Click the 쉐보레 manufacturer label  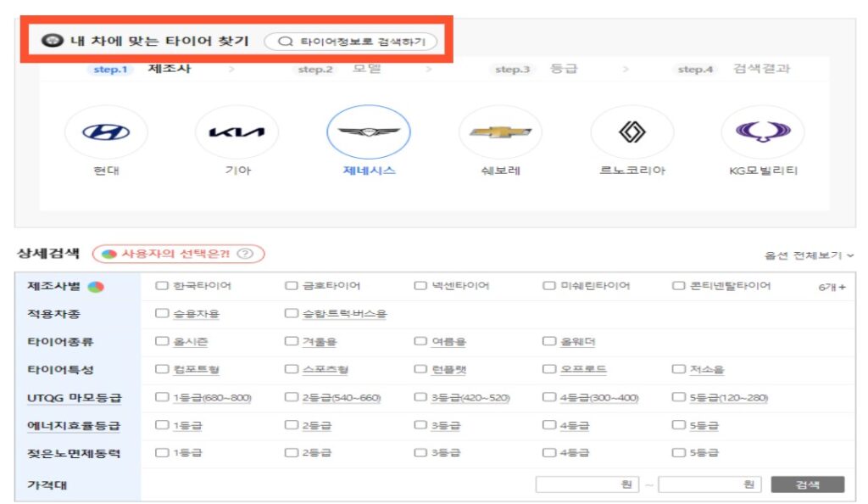[x=500, y=171]
